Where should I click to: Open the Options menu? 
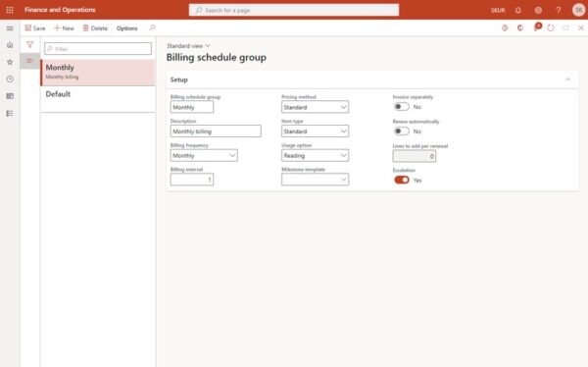pyautogui.click(x=126, y=28)
